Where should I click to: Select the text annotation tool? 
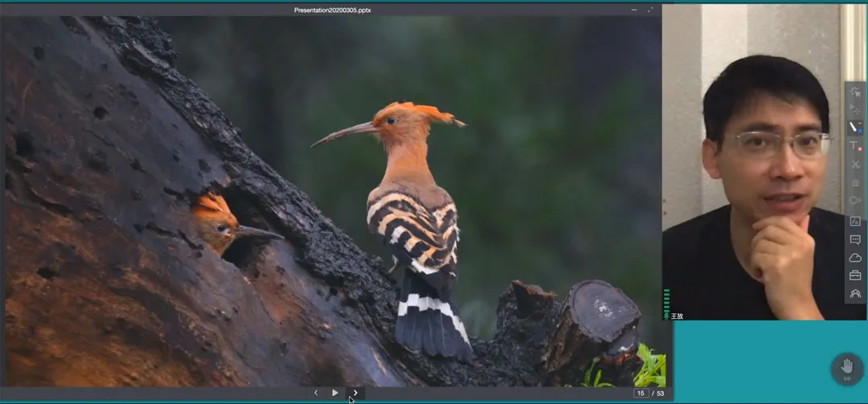[855, 146]
